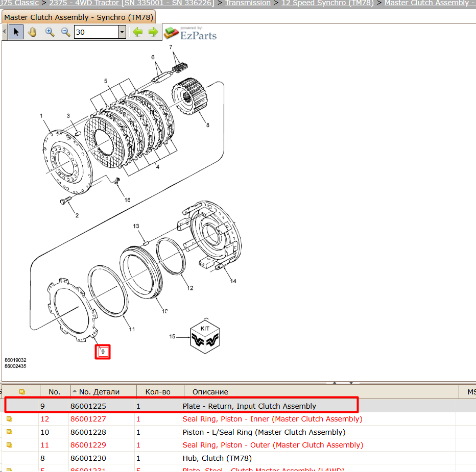Select part number 86001229
476x472 pixels.
pos(88,445)
